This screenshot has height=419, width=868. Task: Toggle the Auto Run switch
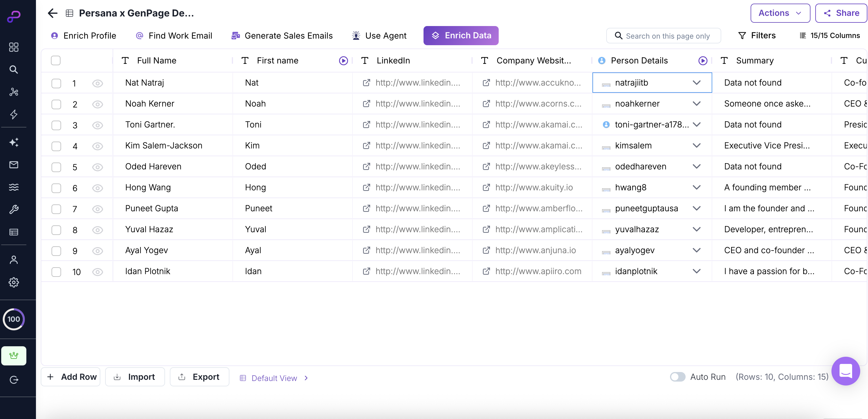677,377
